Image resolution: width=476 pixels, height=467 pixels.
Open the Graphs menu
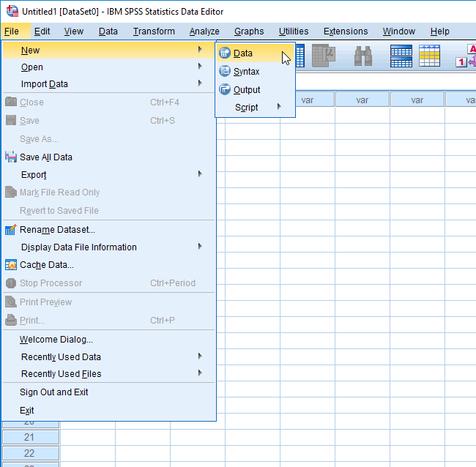click(249, 31)
